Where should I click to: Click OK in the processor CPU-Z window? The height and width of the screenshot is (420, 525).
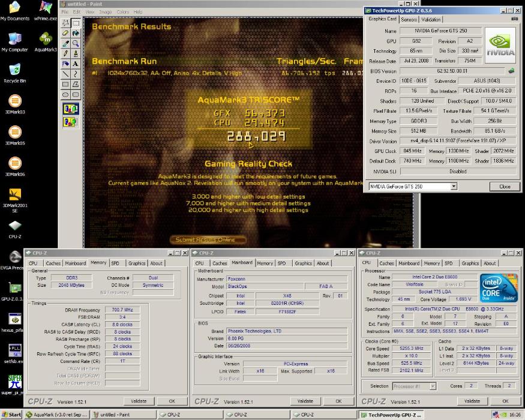pos(505,401)
